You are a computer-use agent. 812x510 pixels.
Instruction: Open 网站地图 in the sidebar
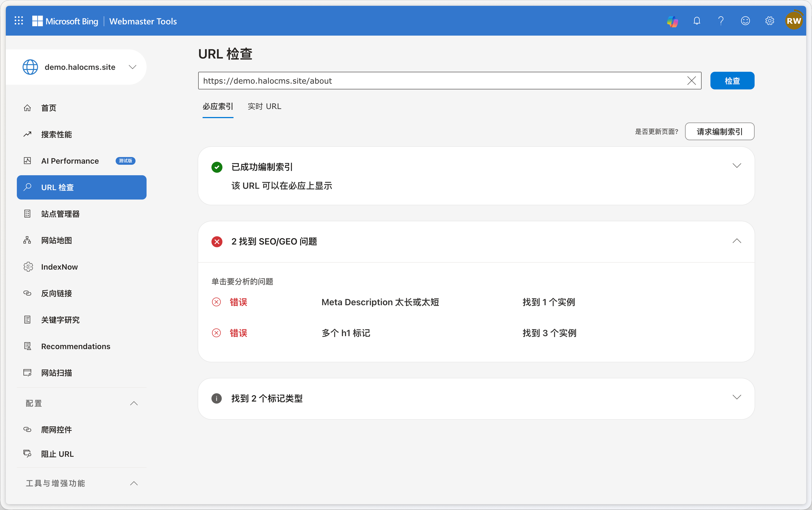[x=82, y=240]
